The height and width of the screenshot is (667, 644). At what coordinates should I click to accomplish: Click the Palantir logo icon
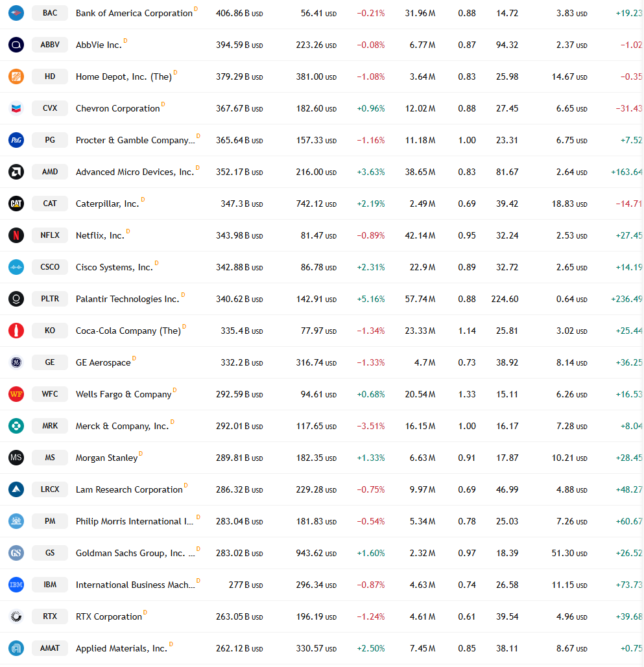[16, 299]
